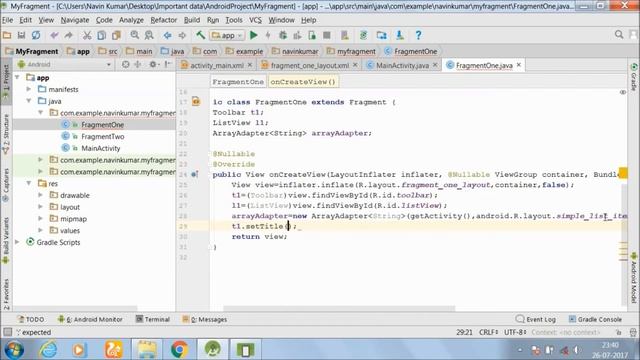
Task: Click the Help question mark icon
Action: click(418, 36)
